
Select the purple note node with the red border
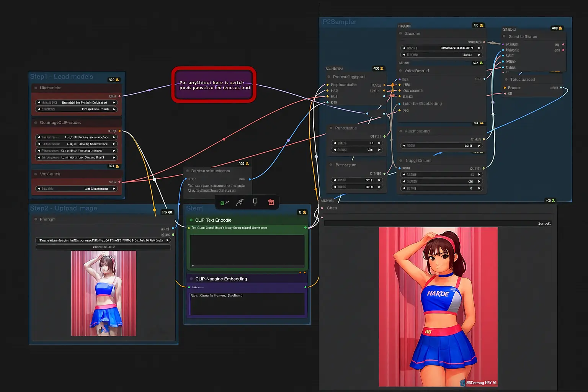tap(214, 85)
